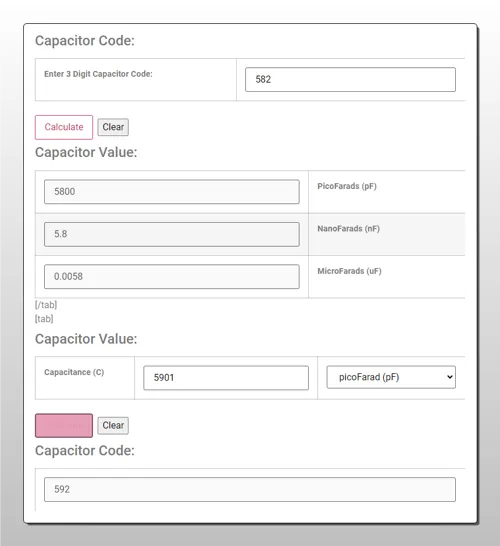This screenshot has width=500, height=546.
Task: Click the Capacitance input containing 5901
Action: click(226, 377)
